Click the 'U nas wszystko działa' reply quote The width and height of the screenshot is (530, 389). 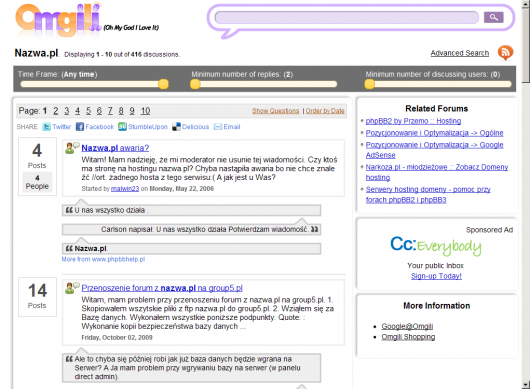pyautogui.click(x=191, y=210)
